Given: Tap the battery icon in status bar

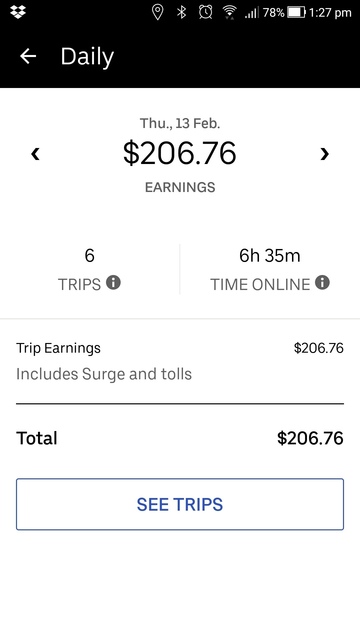Looking at the screenshot, I should pyautogui.click(x=296, y=13).
